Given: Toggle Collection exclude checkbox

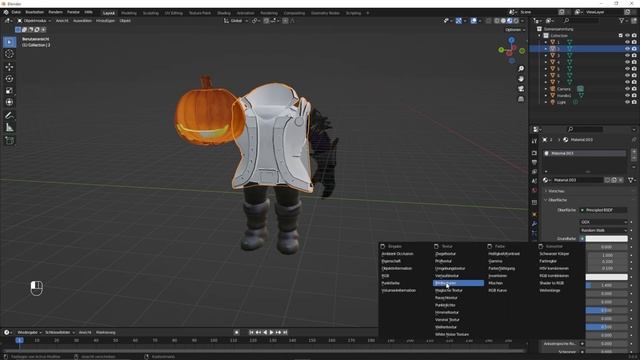Looking at the screenshot, I should tap(620, 36).
